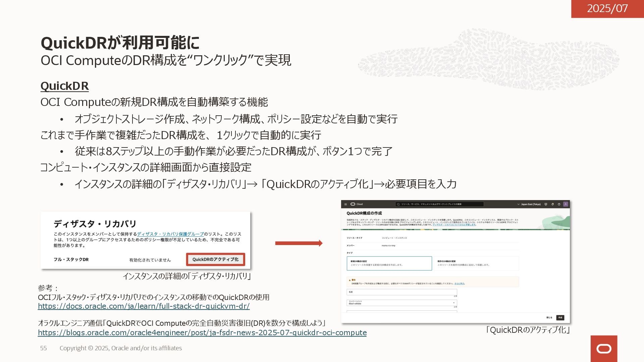Click the 名前 input field
The width and height of the screenshot is (644, 362).
coord(401,292)
